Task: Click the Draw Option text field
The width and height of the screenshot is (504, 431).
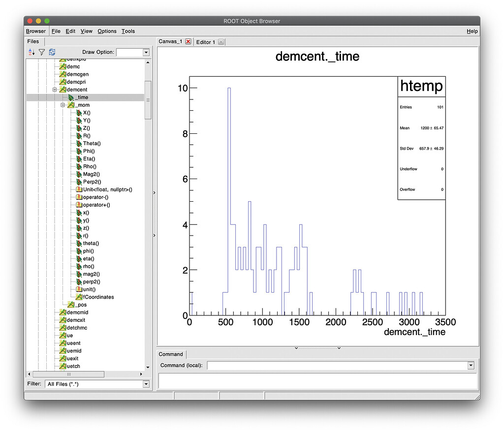Action: tap(129, 52)
